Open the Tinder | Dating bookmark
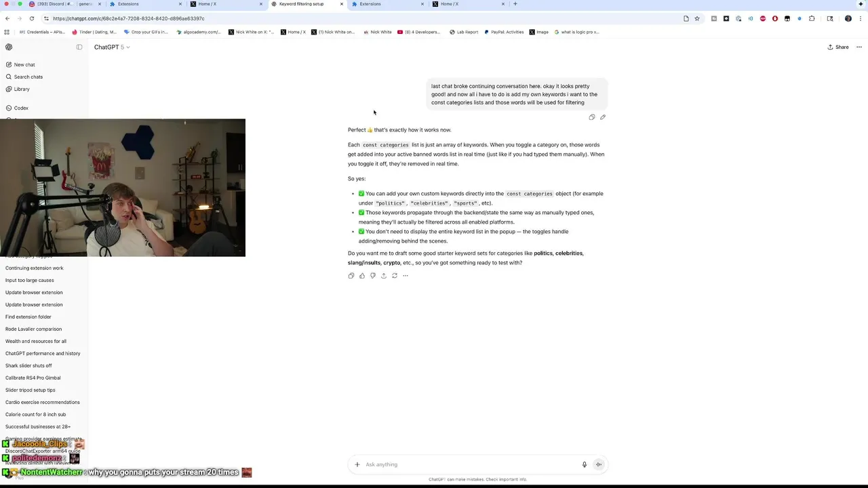The height and width of the screenshot is (488, 868). click(94, 32)
